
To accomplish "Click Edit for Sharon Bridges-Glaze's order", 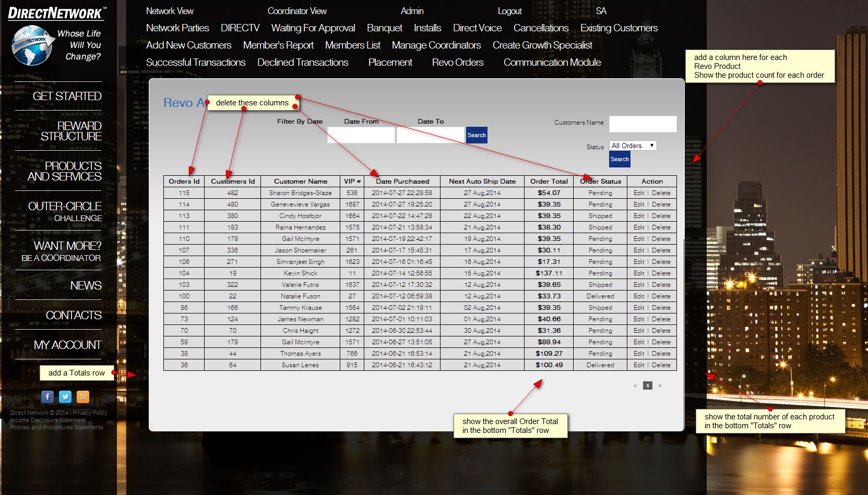I will [639, 193].
